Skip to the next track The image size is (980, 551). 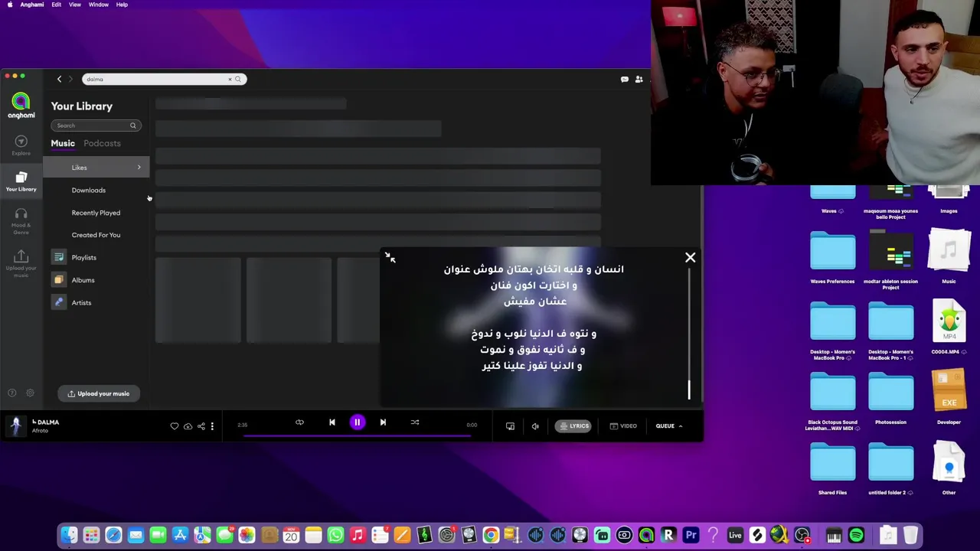(383, 422)
